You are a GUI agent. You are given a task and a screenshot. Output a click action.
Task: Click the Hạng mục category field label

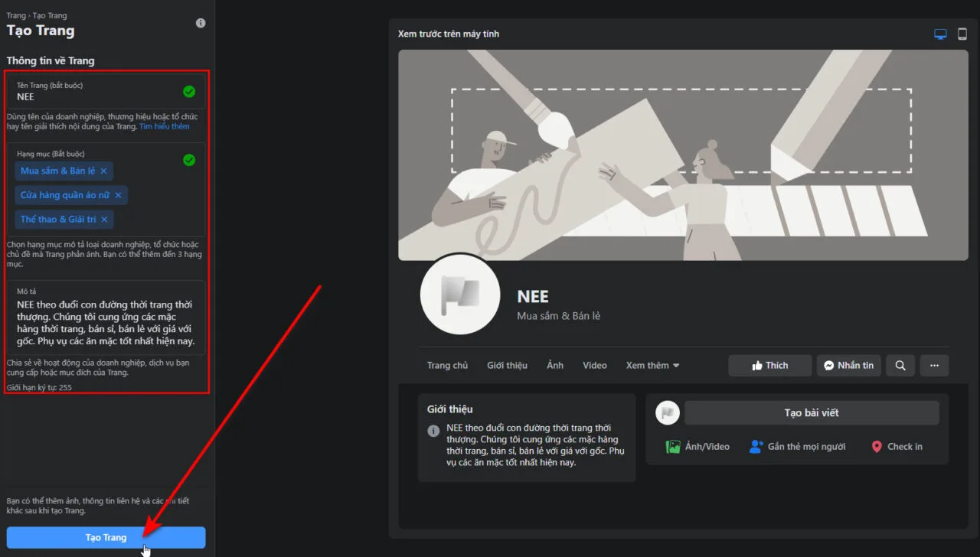(x=51, y=154)
